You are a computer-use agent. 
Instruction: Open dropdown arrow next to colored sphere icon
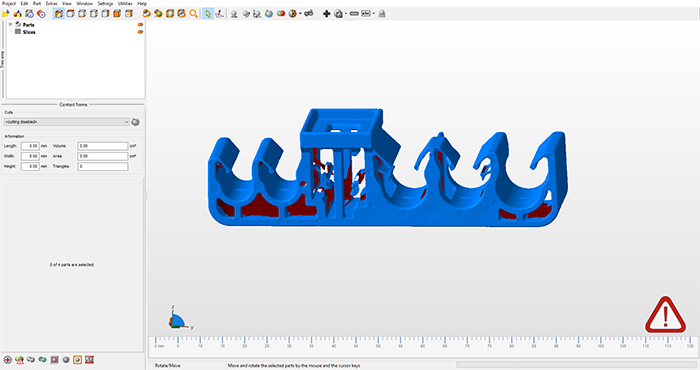(300, 14)
